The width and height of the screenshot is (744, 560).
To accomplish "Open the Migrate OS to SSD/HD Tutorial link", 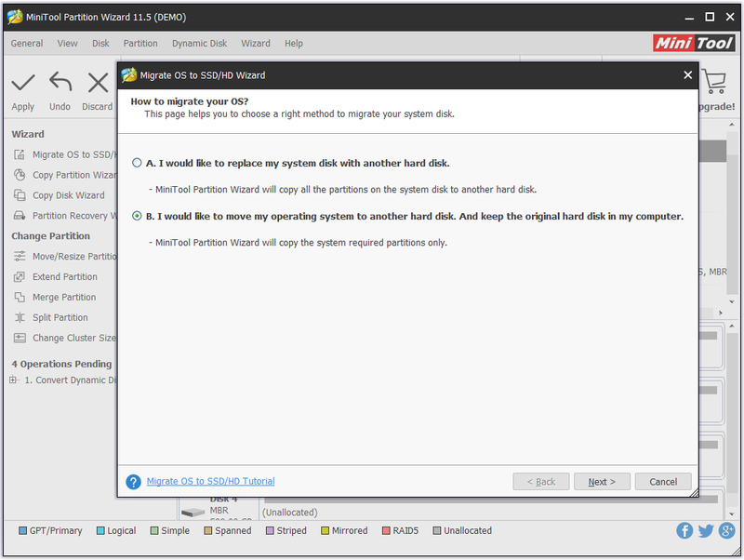I will 211,481.
